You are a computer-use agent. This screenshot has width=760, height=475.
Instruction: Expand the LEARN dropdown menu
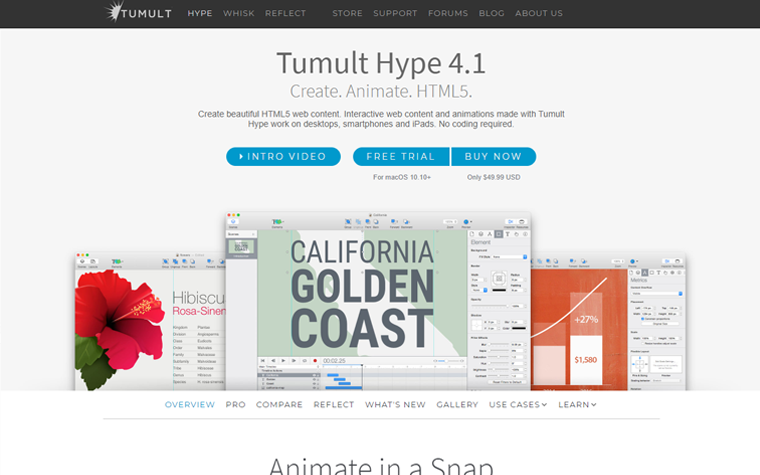coord(577,405)
